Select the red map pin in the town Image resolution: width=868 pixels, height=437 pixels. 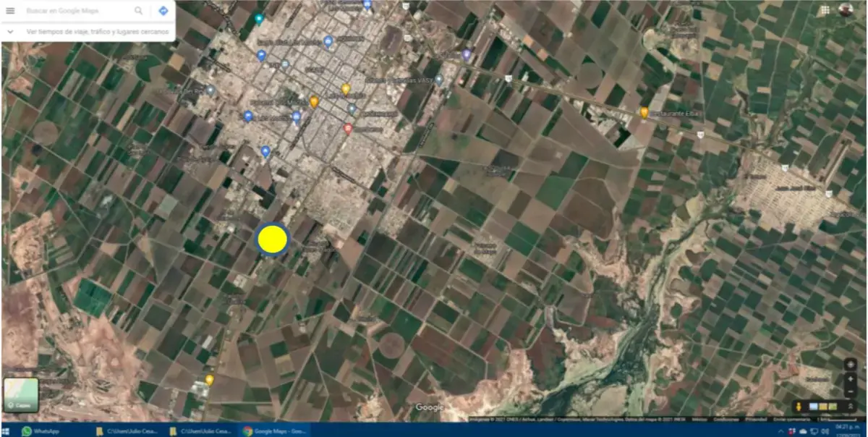coord(348,129)
